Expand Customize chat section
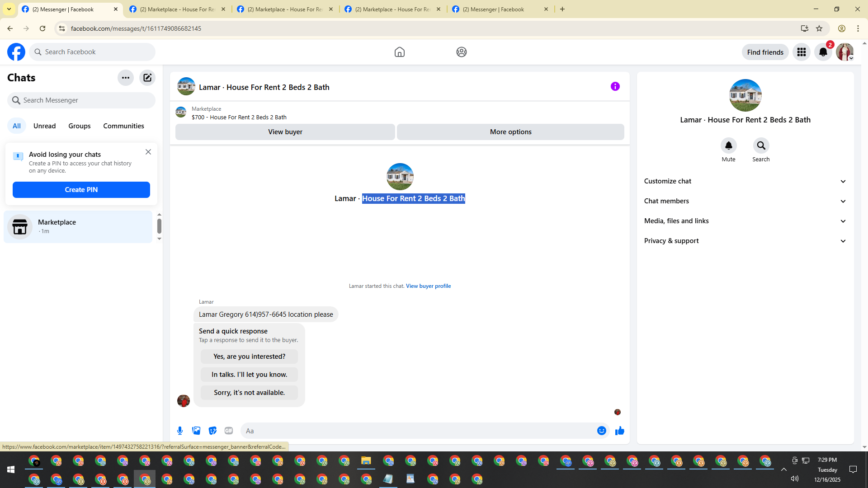868x488 pixels. pos(745,181)
